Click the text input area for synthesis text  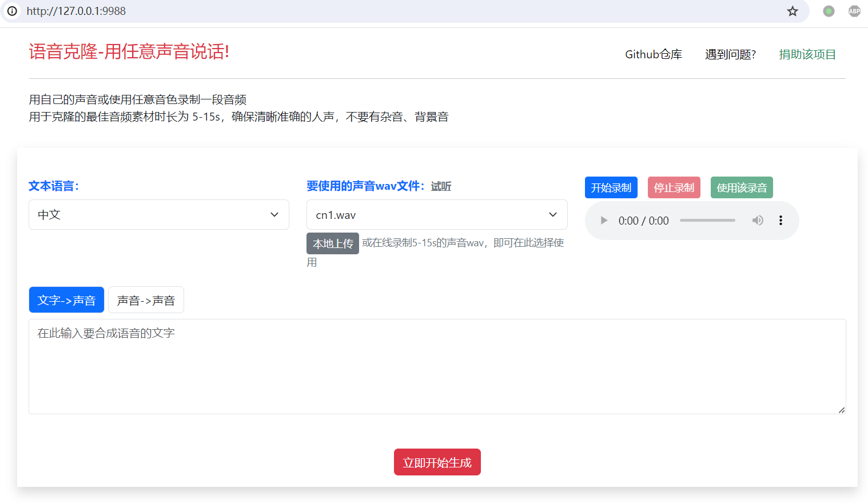pos(437,366)
